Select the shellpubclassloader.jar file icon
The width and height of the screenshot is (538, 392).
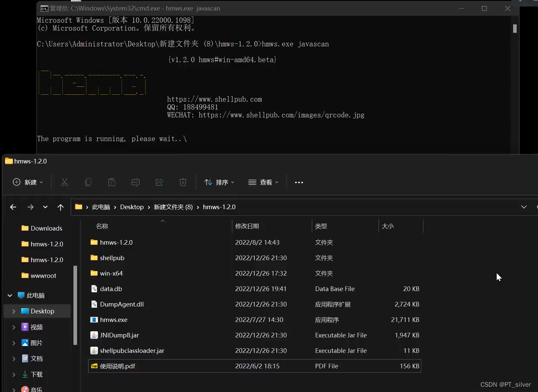(94, 351)
